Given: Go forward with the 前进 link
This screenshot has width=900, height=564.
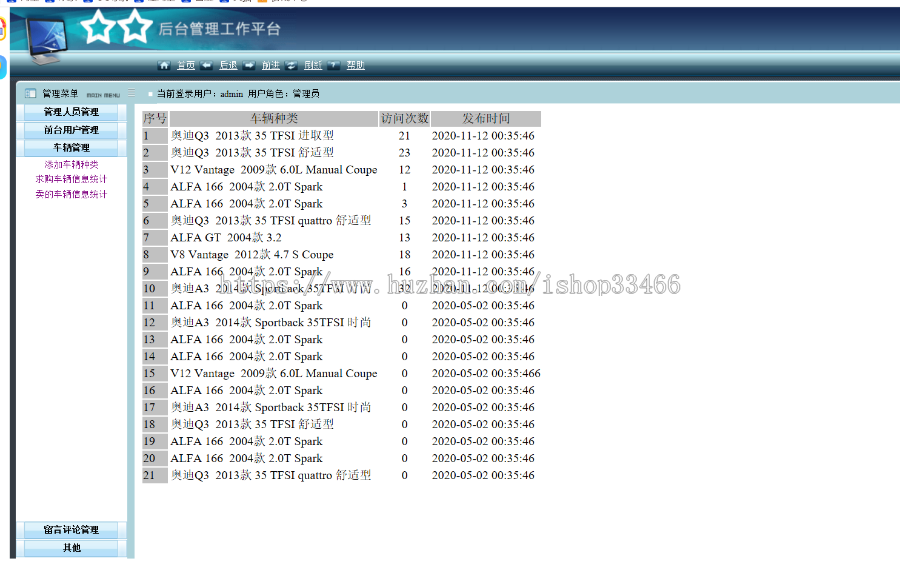Looking at the screenshot, I should [271, 65].
